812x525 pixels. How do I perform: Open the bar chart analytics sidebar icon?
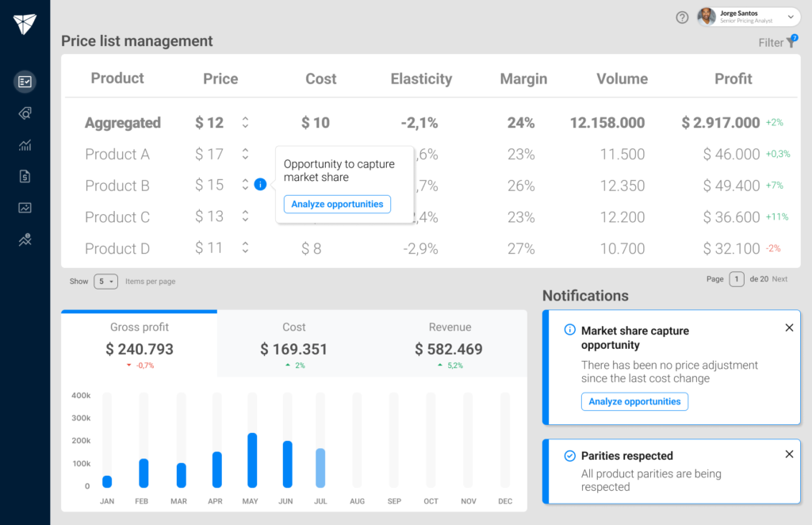[x=25, y=145]
